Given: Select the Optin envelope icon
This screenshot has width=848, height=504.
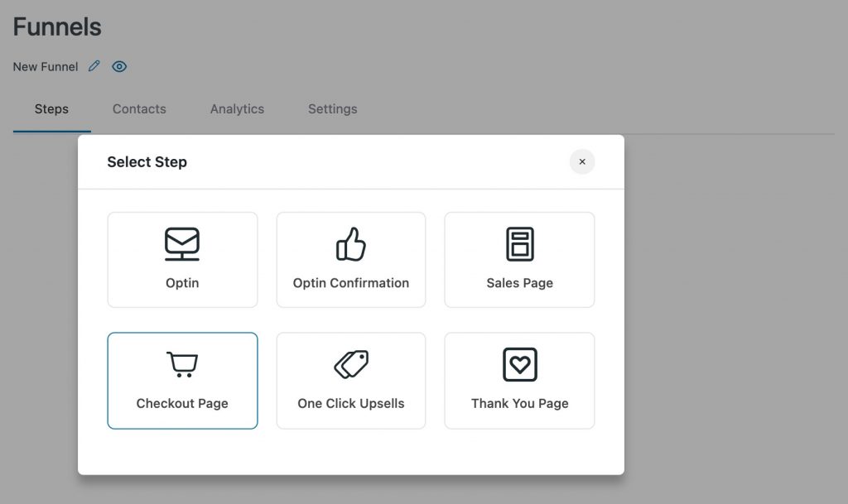Looking at the screenshot, I should [182, 244].
